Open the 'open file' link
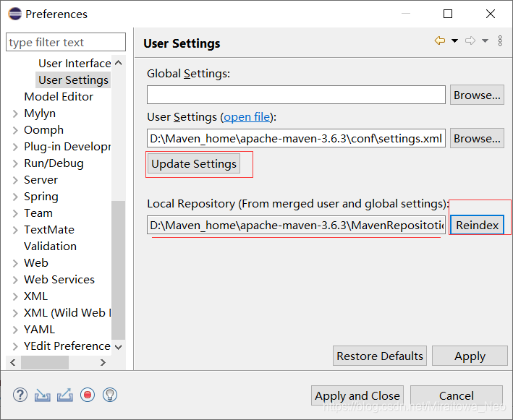This screenshot has width=513, height=420. [x=247, y=117]
